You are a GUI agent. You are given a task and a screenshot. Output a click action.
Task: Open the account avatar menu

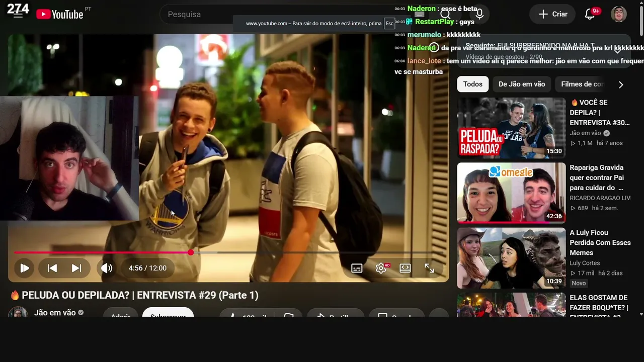[619, 14]
